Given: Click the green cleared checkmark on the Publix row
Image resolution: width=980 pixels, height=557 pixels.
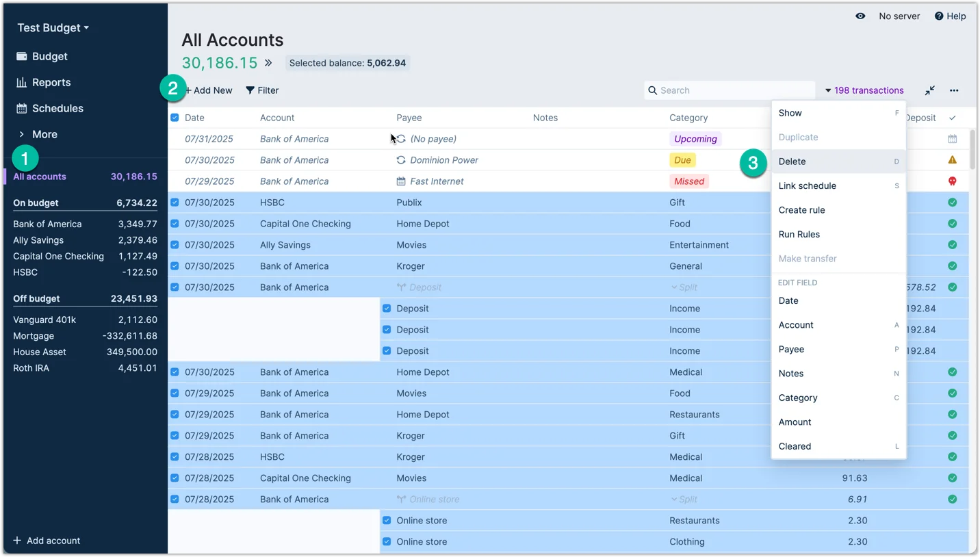Looking at the screenshot, I should click(952, 202).
